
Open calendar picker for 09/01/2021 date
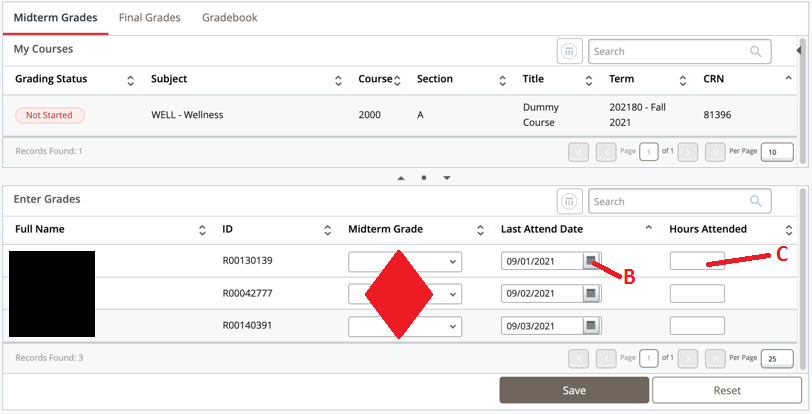click(591, 261)
